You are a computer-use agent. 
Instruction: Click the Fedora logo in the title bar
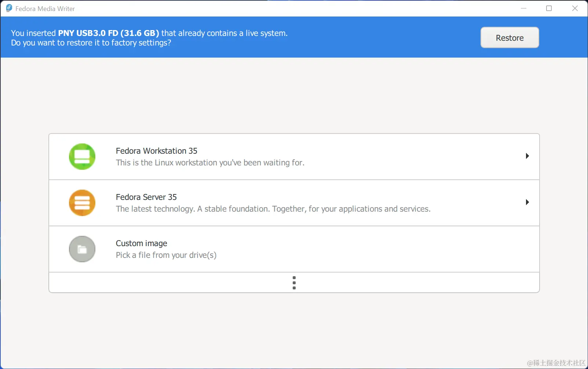click(x=9, y=8)
